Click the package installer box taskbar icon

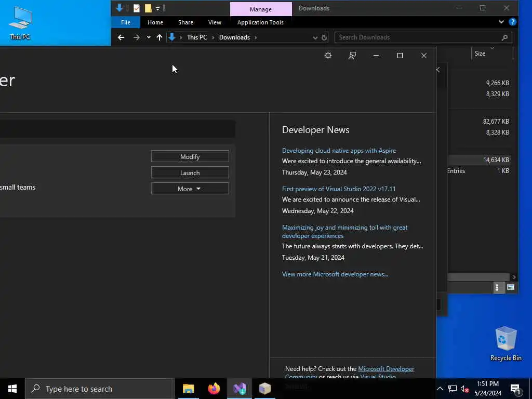point(264,389)
